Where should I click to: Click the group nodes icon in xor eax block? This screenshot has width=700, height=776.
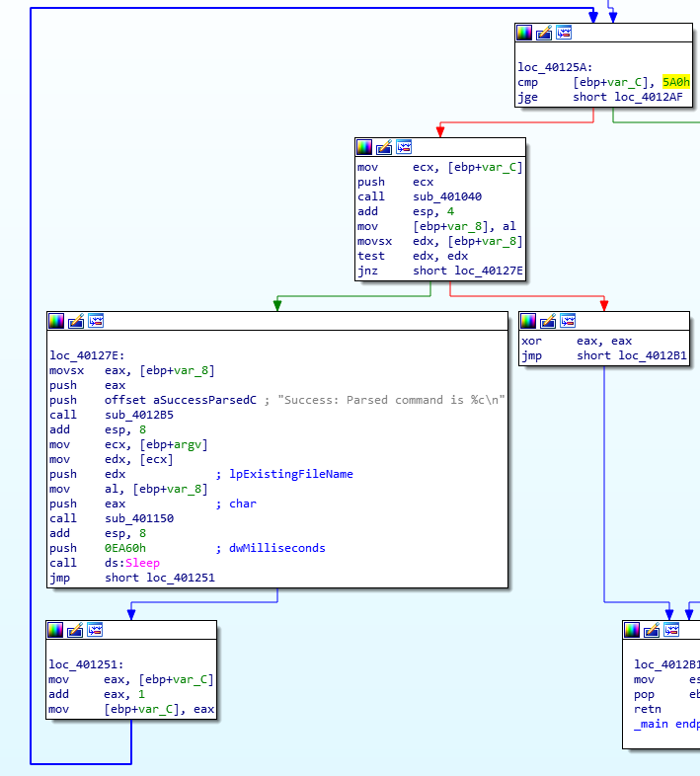[568, 321]
